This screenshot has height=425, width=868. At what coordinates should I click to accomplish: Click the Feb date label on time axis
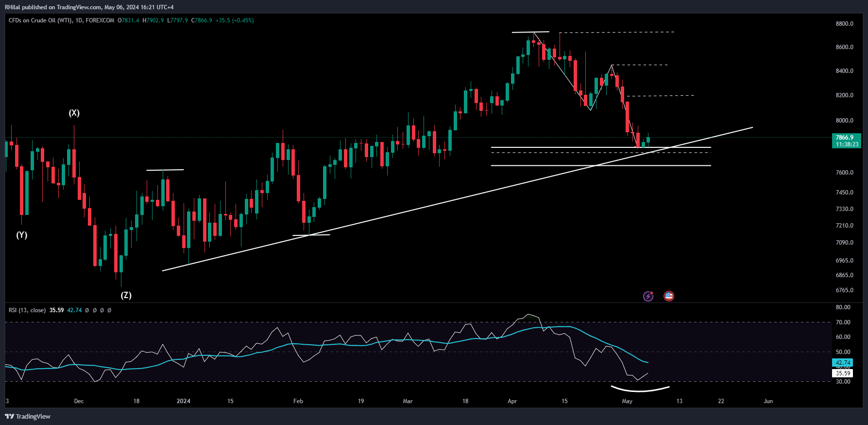click(x=298, y=401)
